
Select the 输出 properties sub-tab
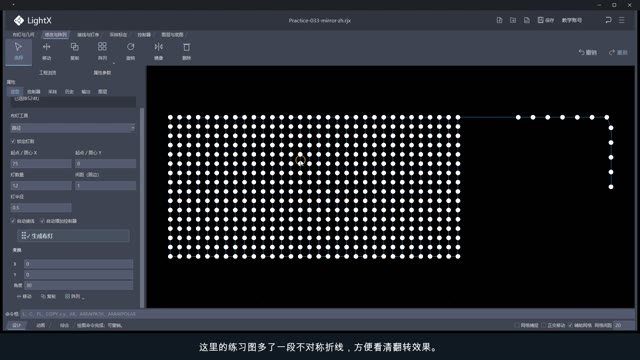[86, 91]
